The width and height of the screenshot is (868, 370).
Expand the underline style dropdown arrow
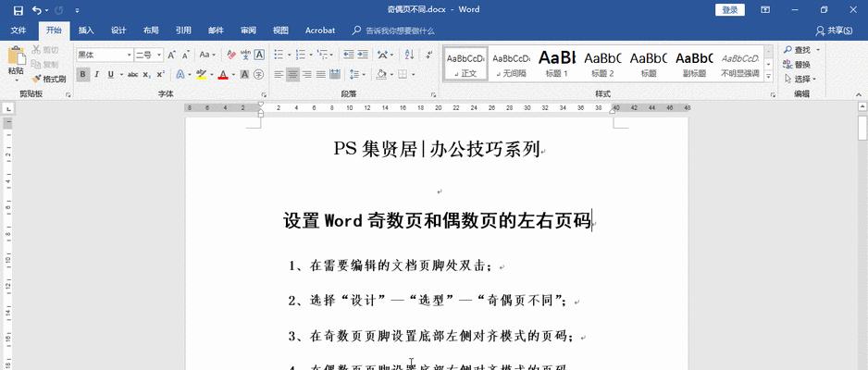(120, 74)
